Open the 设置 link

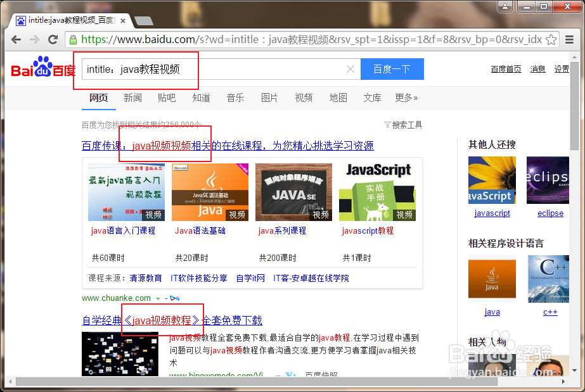point(562,69)
